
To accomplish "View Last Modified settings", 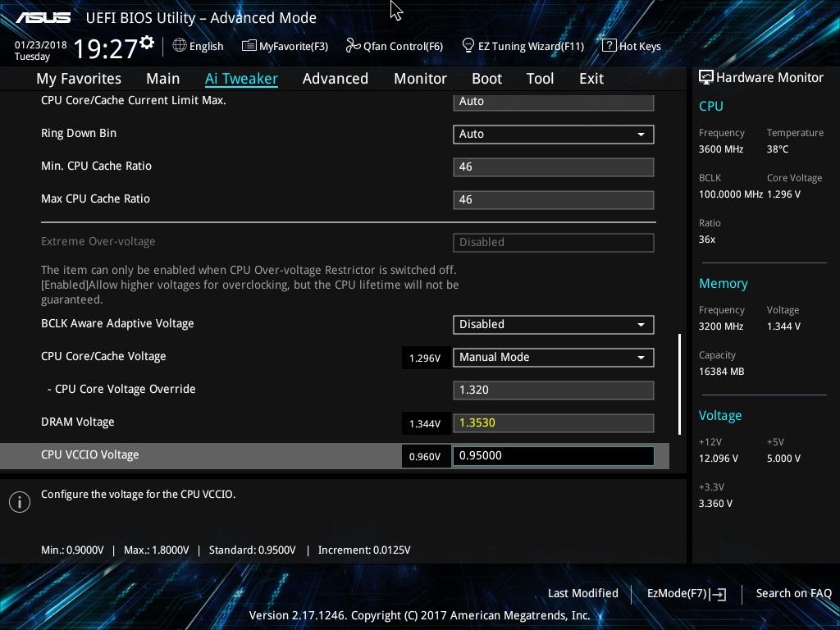I will [x=583, y=593].
